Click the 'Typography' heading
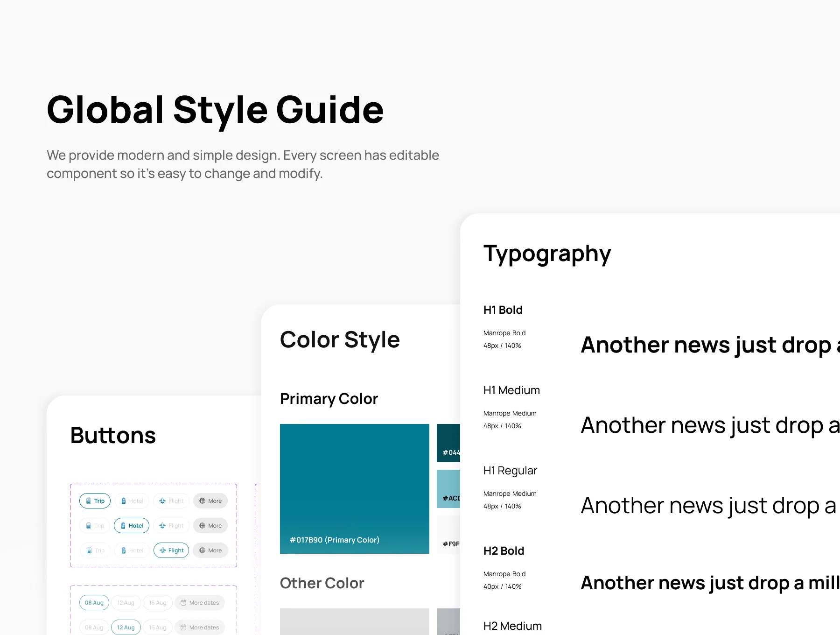Viewport: 840px width, 635px height. 547,254
